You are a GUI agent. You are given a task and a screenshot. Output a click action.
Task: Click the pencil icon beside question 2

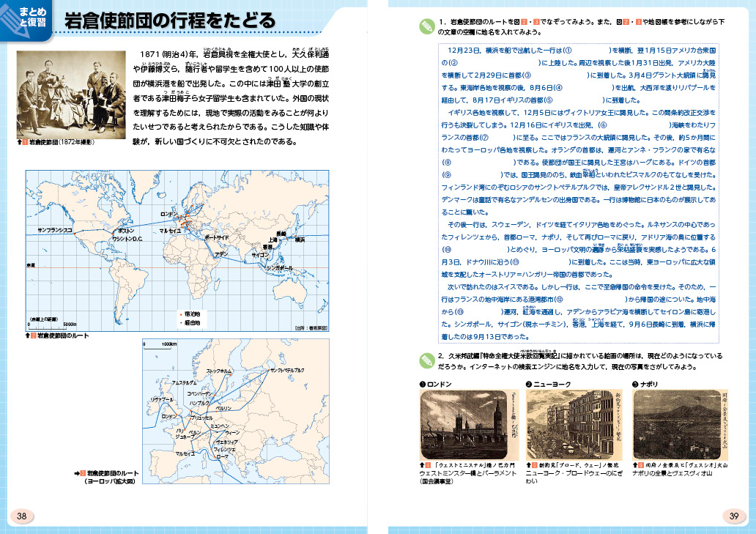tap(426, 360)
